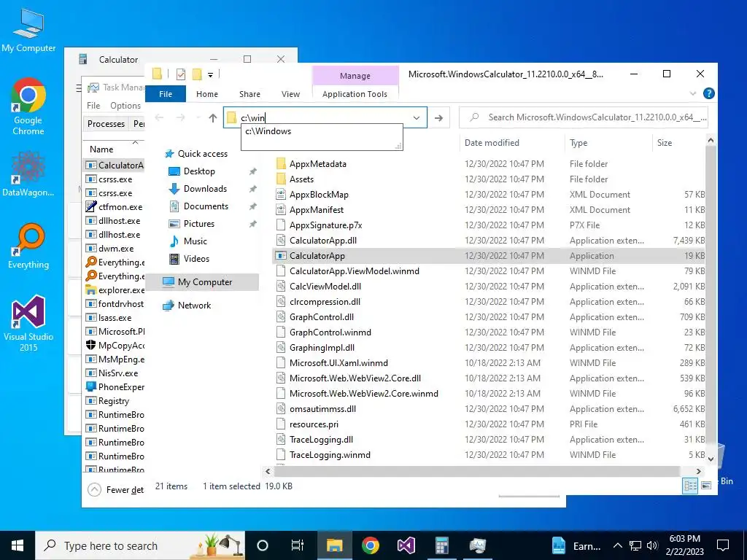747x560 pixels.
Task: Open the Customize Quick Access Toolbar dropdown
Action: (211, 74)
